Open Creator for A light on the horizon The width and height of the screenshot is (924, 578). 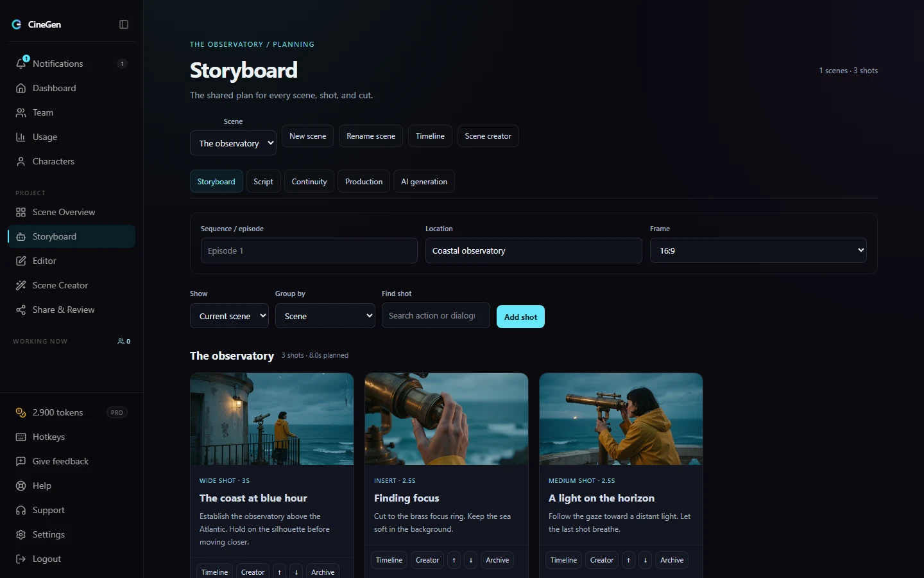pyautogui.click(x=602, y=560)
